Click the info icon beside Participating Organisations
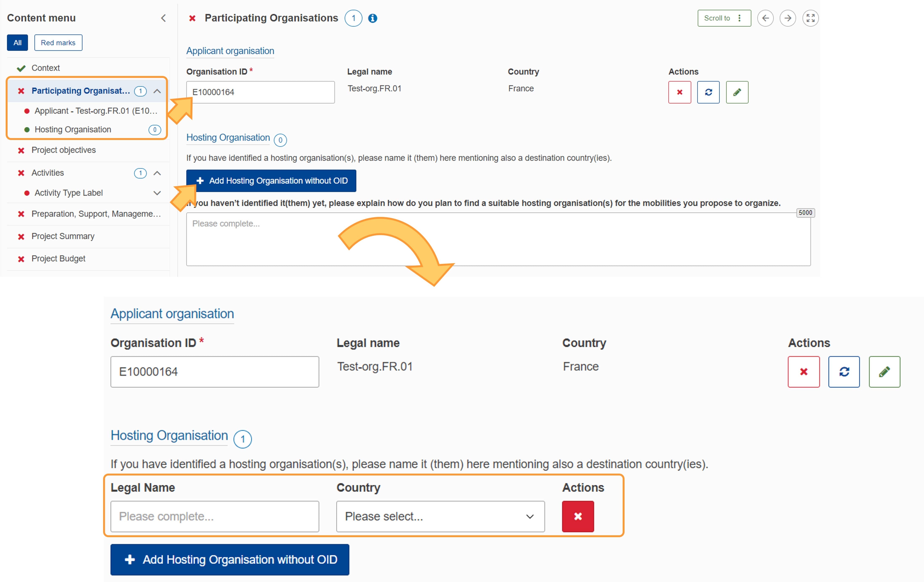Viewport: 924px width, 582px height. click(373, 18)
